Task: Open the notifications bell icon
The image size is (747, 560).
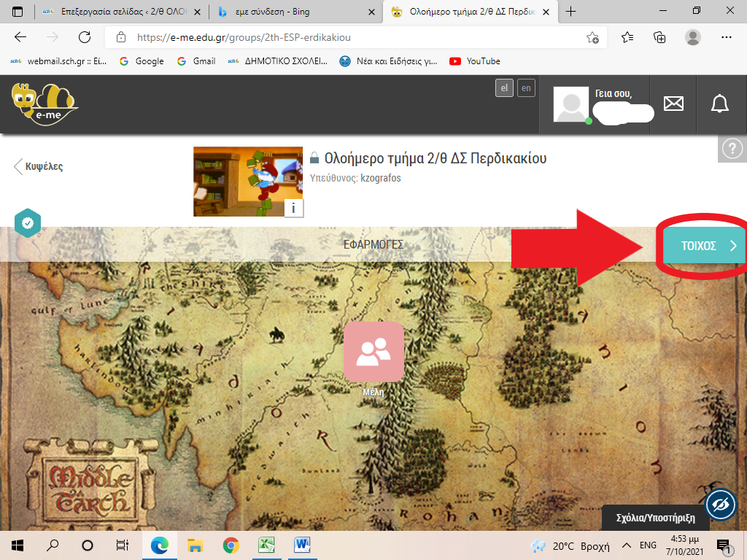Action: [719, 104]
